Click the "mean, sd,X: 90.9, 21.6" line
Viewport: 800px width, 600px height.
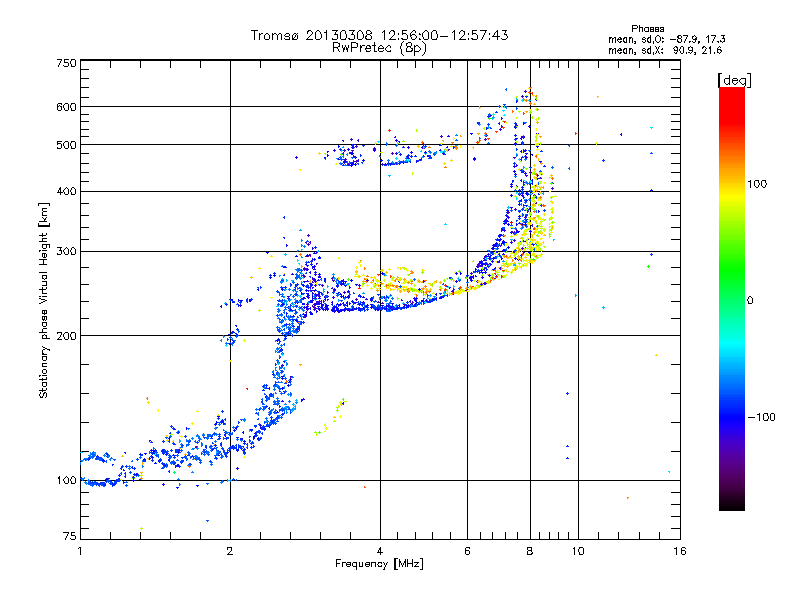665,50
